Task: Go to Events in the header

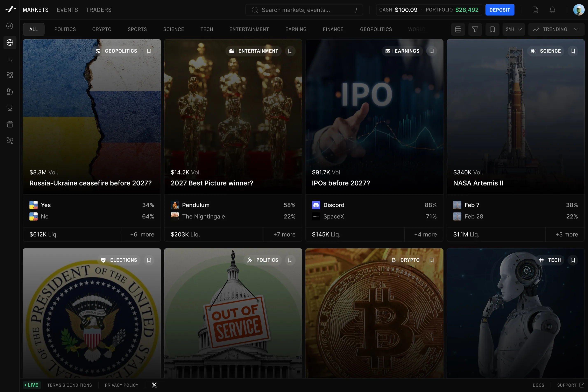Action: pyautogui.click(x=67, y=10)
